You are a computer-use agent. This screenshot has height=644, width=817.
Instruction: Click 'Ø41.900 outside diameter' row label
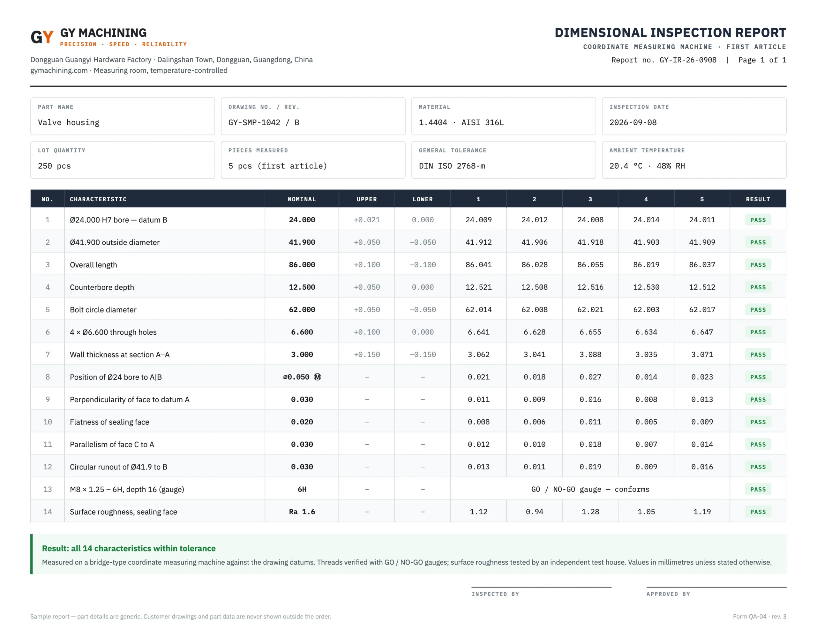pyautogui.click(x=115, y=242)
